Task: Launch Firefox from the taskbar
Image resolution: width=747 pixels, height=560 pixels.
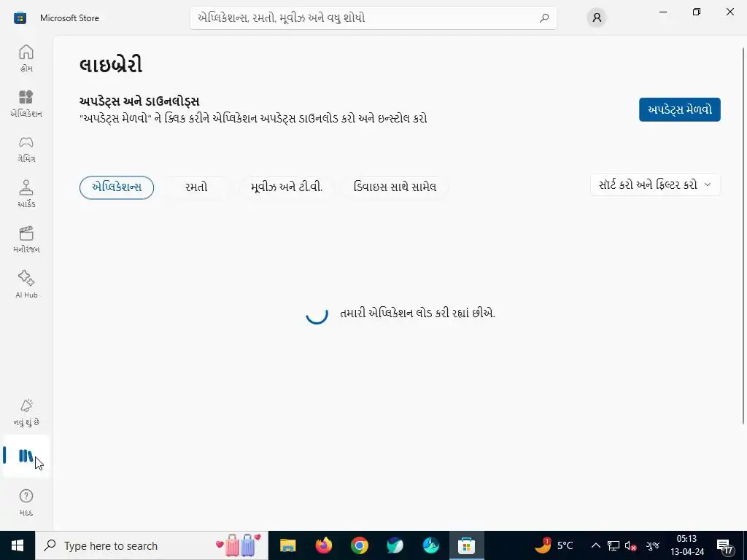Action: click(x=323, y=545)
